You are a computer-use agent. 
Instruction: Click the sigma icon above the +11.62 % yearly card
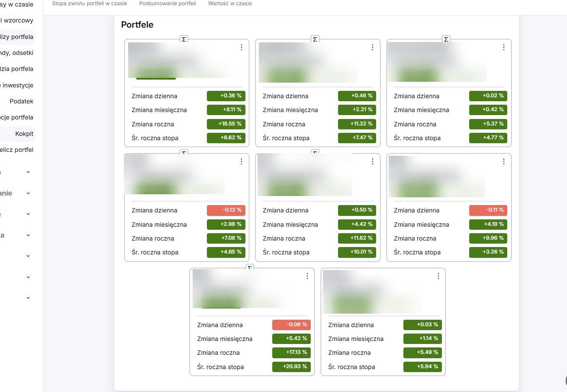click(315, 153)
